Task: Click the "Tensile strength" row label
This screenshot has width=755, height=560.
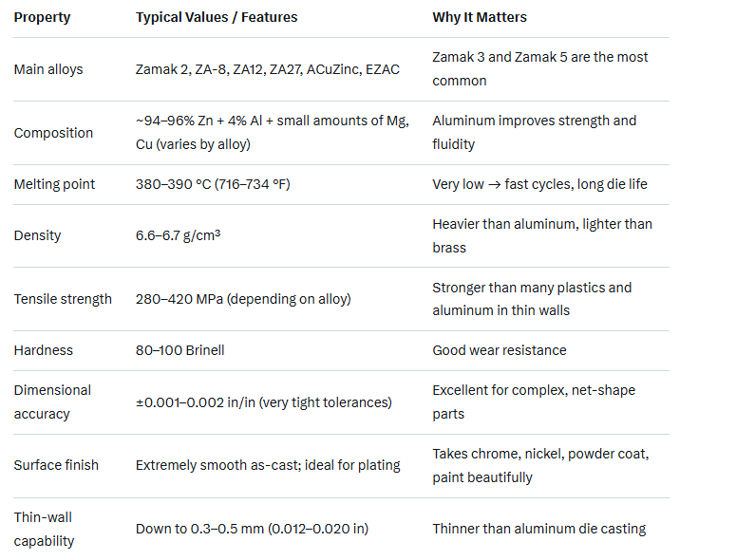Action: 63,299
